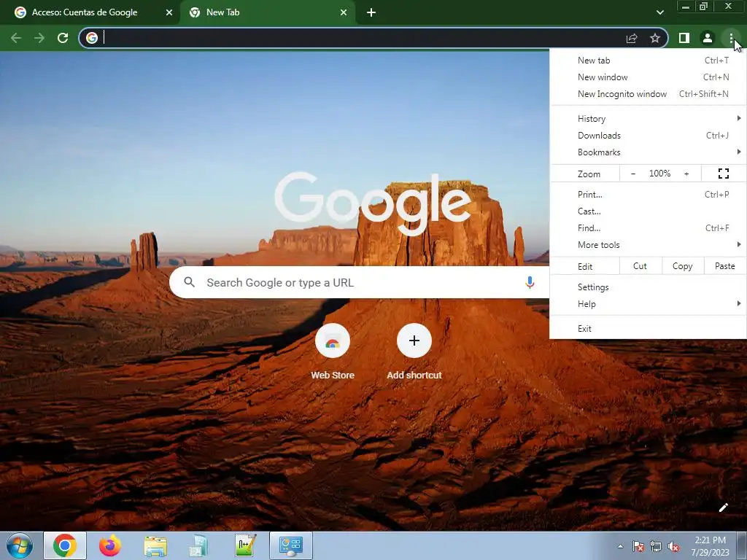Open a new tab with the plus button

(371, 13)
